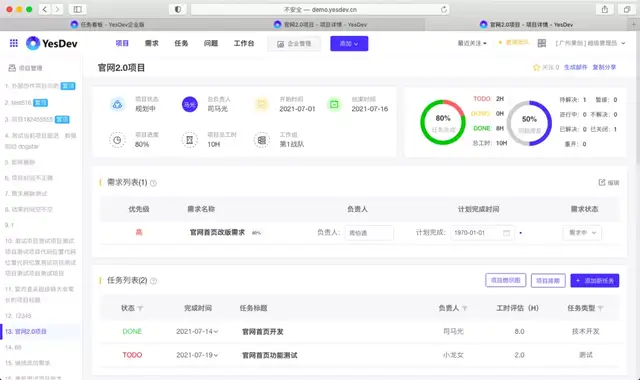Click Safari's share icon
The width and height of the screenshot is (640, 380).
pos(604,9)
